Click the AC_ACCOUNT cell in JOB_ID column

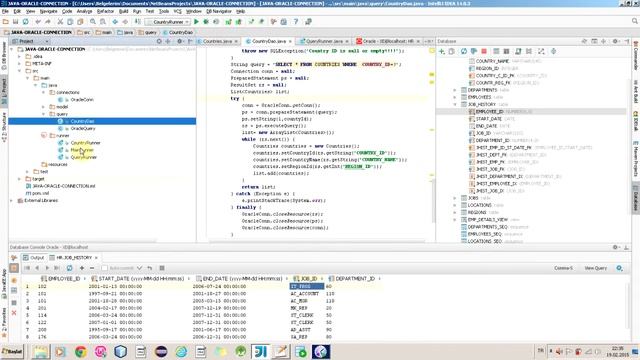(x=304, y=294)
